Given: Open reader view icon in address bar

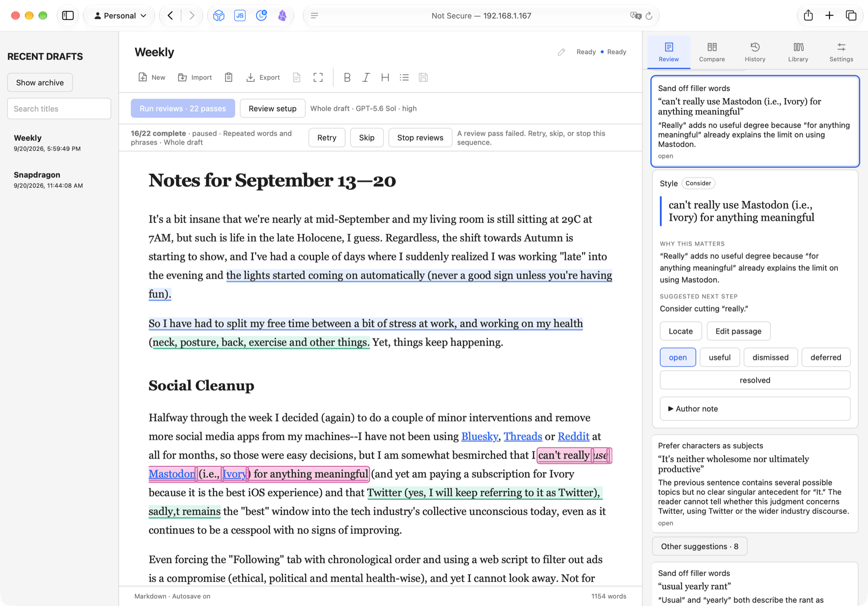Looking at the screenshot, I should [314, 16].
